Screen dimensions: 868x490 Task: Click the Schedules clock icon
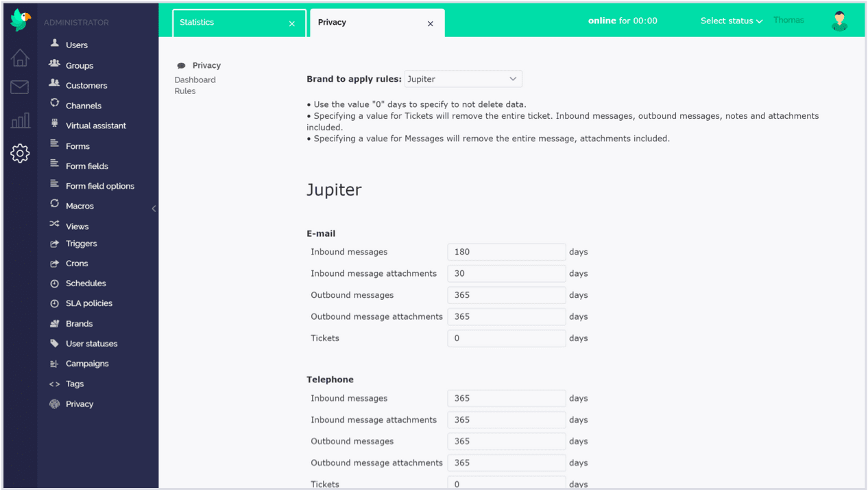(x=53, y=283)
